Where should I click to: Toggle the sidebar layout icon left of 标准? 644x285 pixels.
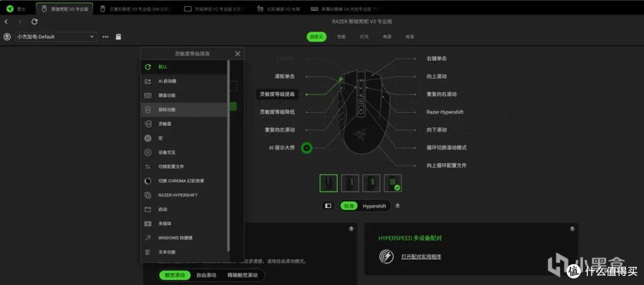tap(328, 206)
